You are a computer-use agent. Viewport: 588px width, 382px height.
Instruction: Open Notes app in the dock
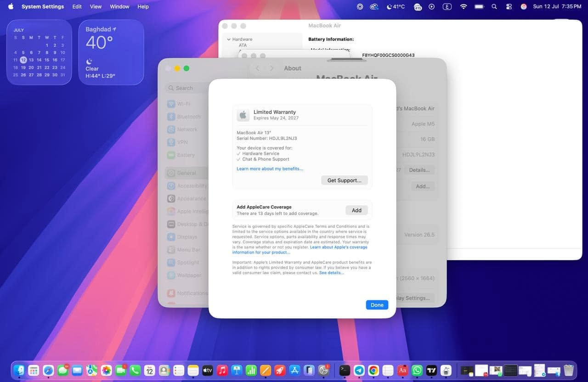click(193, 370)
